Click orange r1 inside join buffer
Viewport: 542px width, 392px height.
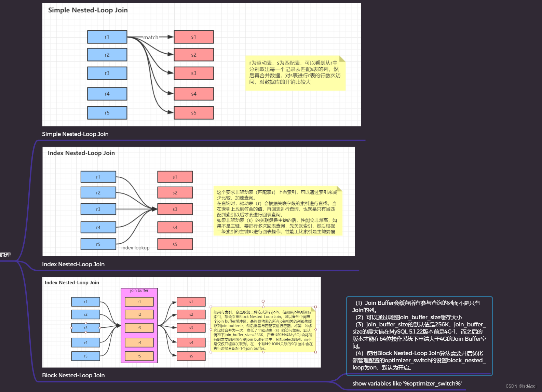139,302
